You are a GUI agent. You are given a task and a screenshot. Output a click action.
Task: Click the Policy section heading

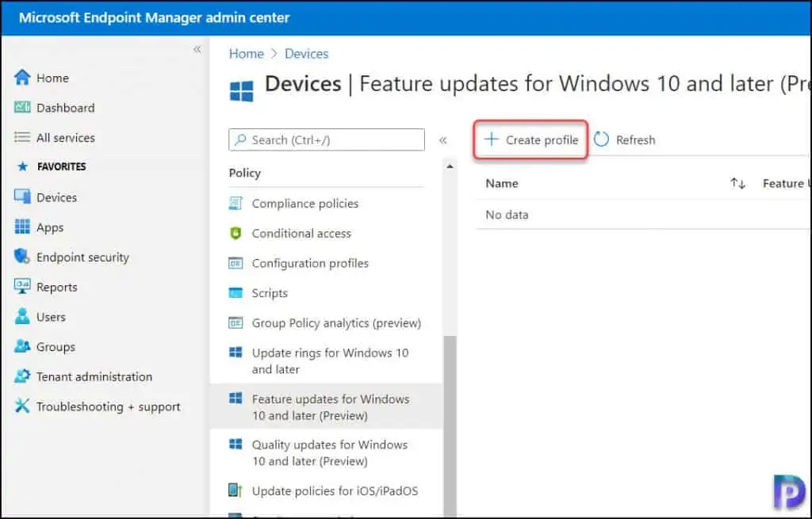(x=245, y=173)
